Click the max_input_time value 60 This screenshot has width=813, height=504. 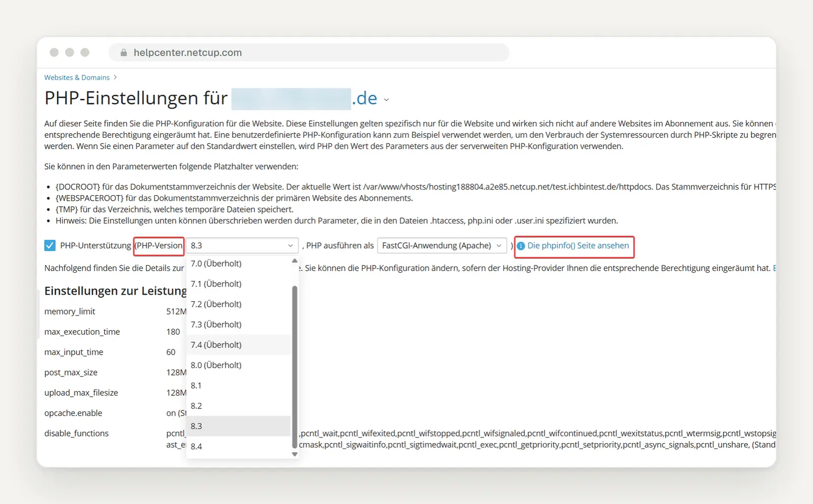(x=171, y=352)
